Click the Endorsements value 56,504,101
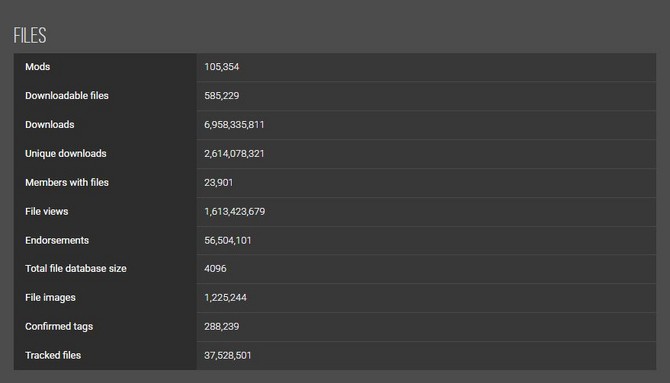Image resolution: width=670 pixels, height=383 pixels. pos(228,240)
